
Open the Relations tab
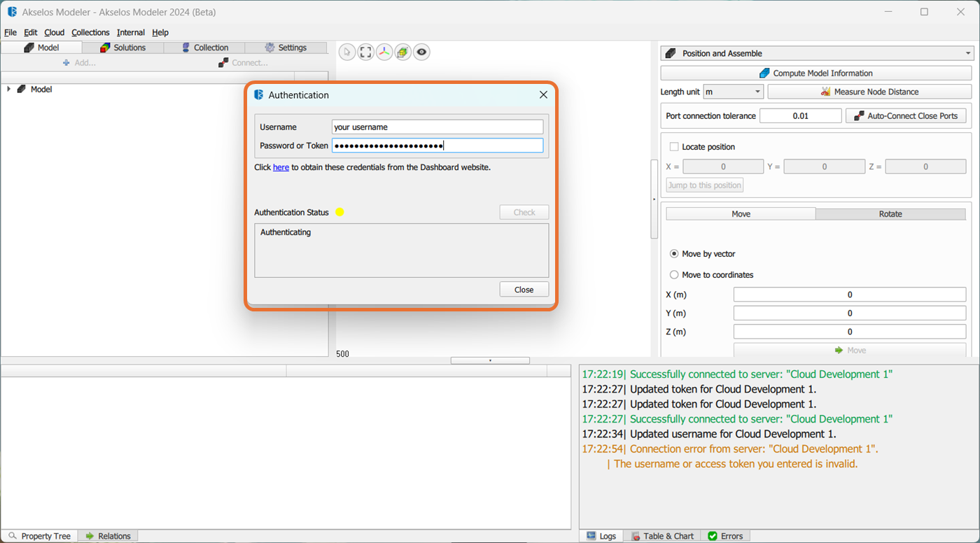[108, 536]
